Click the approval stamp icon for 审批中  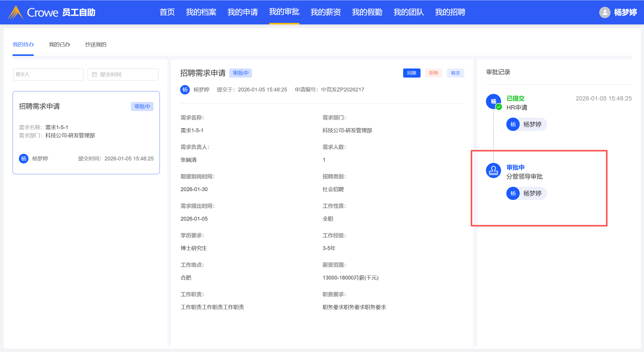(x=493, y=171)
